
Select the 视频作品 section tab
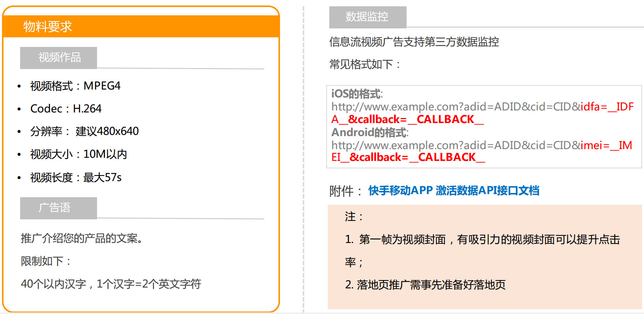pyautogui.click(x=59, y=58)
